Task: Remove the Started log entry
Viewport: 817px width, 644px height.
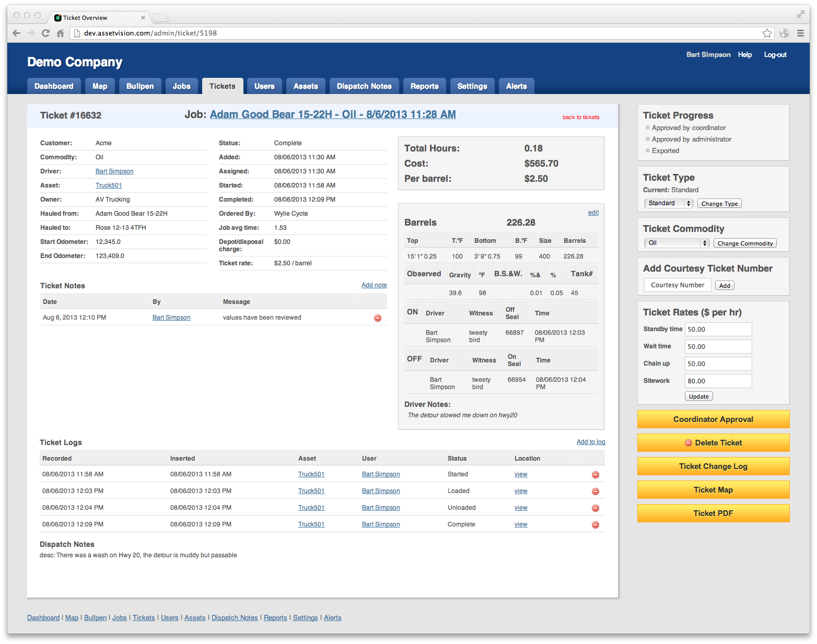Action: pyautogui.click(x=596, y=475)
